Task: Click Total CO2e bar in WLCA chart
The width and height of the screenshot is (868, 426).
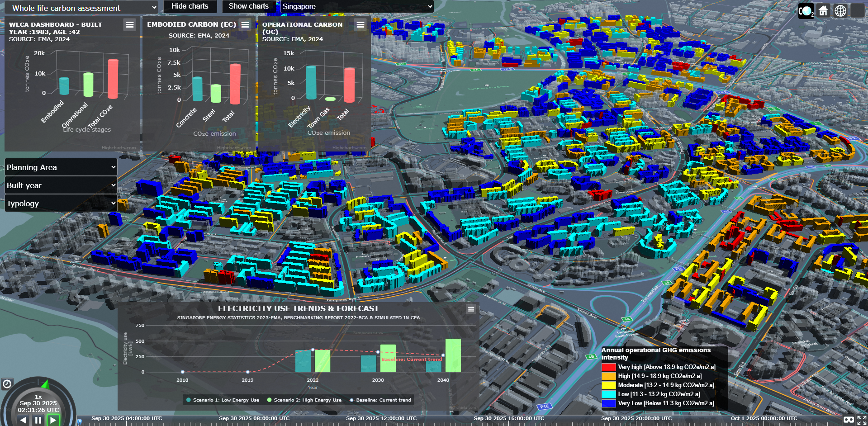Action: pos(113,79)
